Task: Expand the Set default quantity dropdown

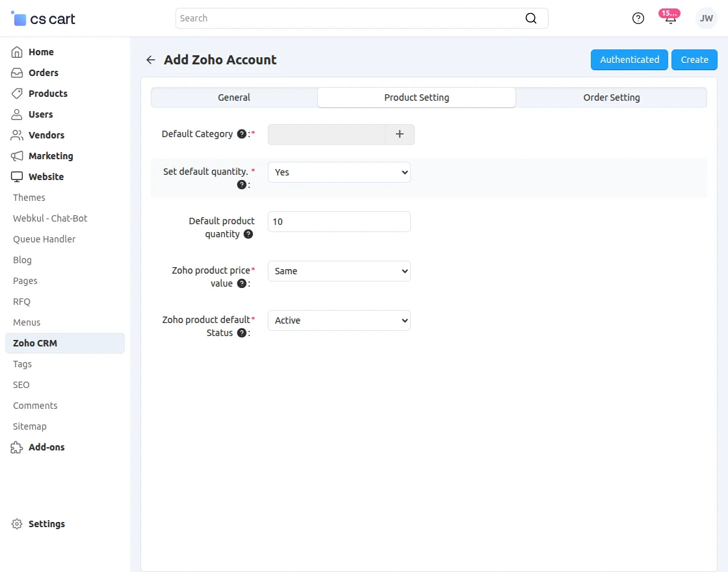Action: pyautogui.click(x=339, y=172)
